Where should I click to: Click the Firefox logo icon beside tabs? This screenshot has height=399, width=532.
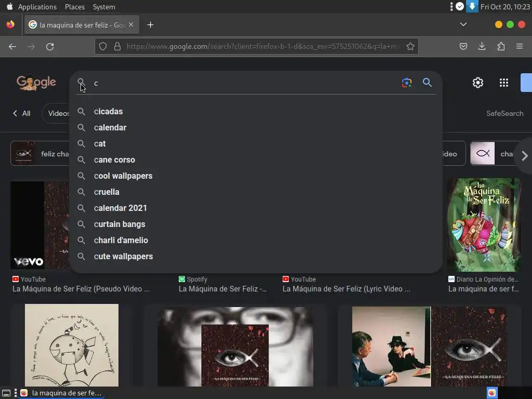10,24
